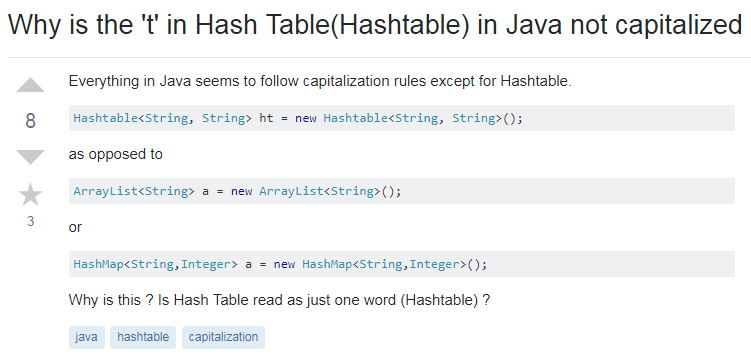This screenshot has width=751, height=363.
Task: Open the capitalization tag
Action: pos(223,337)
